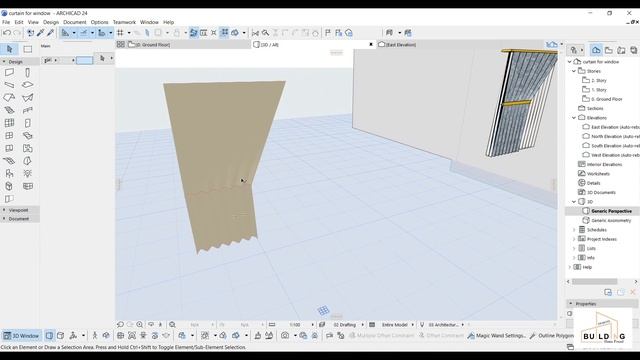
Task: Select the Wall tool
Action: tap(9, 73)
